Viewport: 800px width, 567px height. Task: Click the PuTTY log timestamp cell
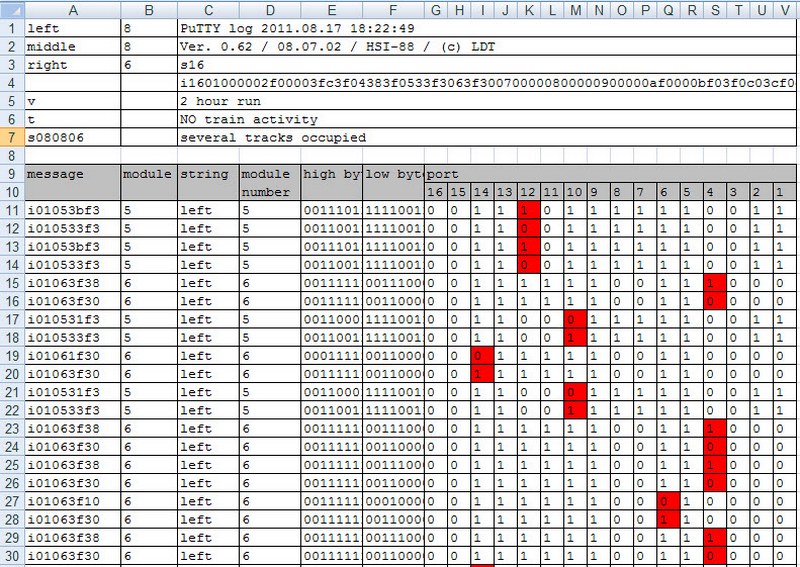[300, 29]
